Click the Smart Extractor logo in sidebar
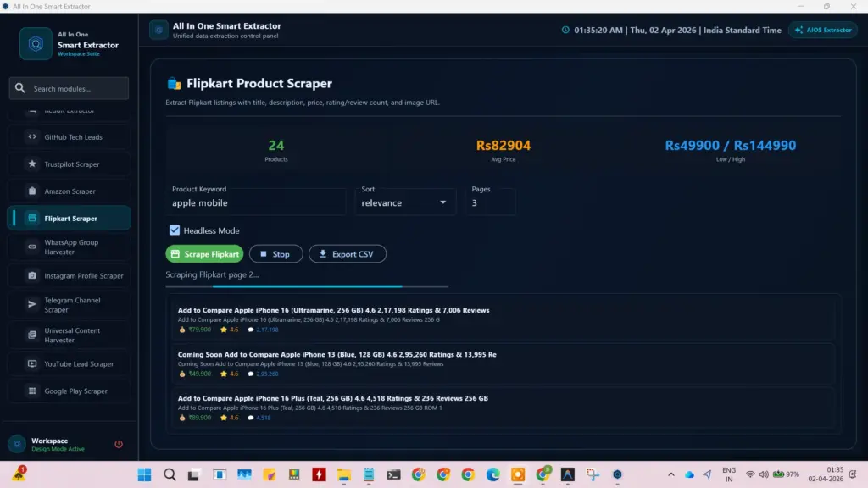 36,43
